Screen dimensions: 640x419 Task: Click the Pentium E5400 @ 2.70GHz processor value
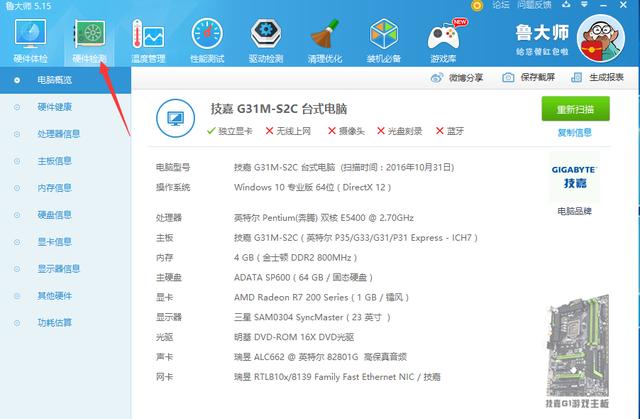[x=324, y=217]
